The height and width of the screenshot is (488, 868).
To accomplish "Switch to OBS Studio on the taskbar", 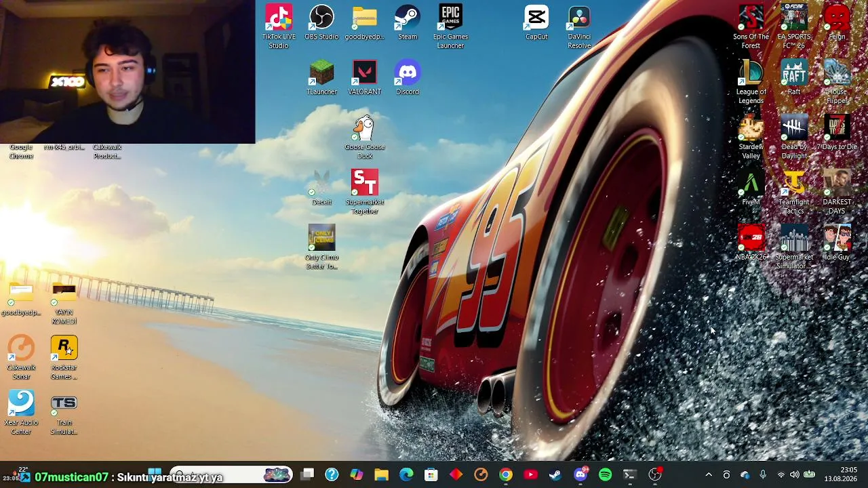I will pos(655,475).
